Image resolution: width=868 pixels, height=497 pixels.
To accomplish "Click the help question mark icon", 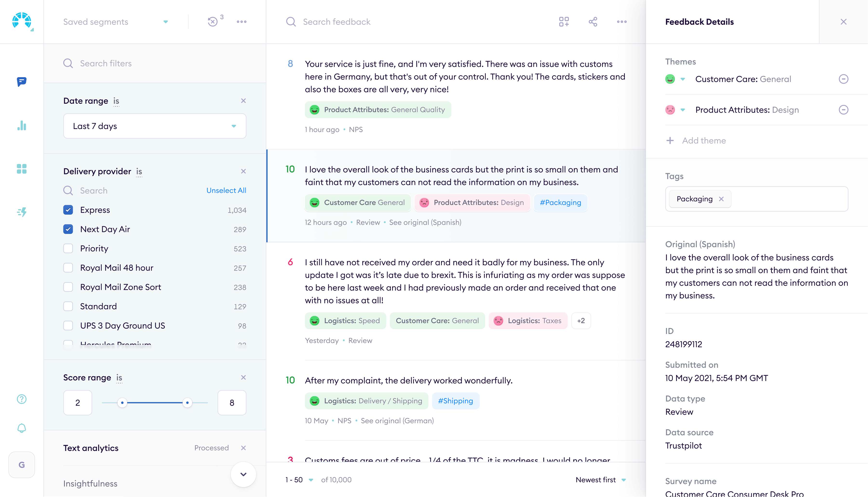I will [21, 399].
